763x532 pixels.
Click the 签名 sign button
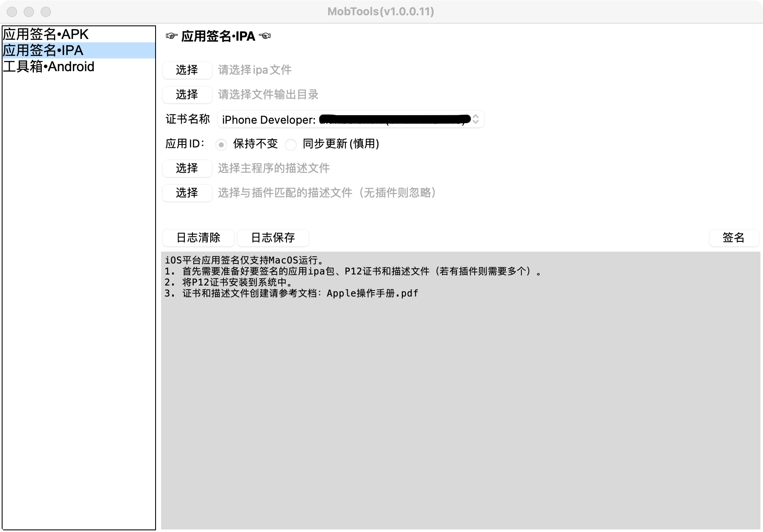tap(734, 238)
